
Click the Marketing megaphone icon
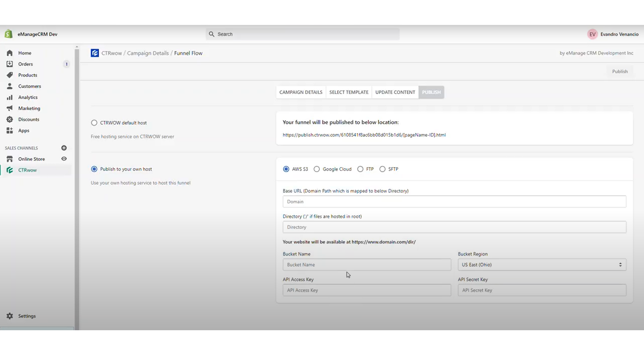(x=10, y=108)
